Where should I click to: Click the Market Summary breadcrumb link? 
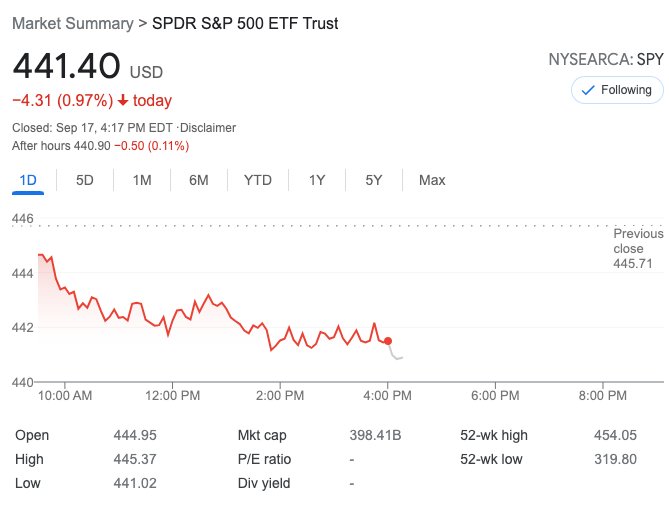(72, 23)
